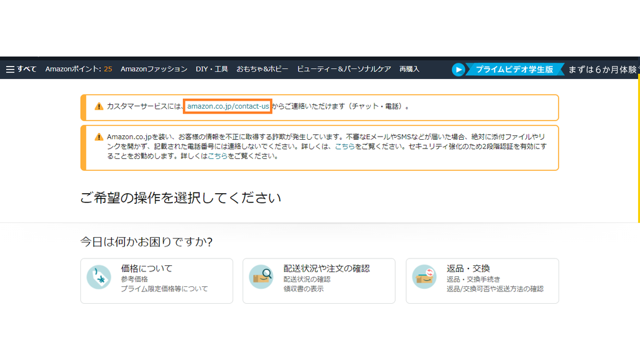Select 再購入 in the navigation bar

click(x=409, y=70)
